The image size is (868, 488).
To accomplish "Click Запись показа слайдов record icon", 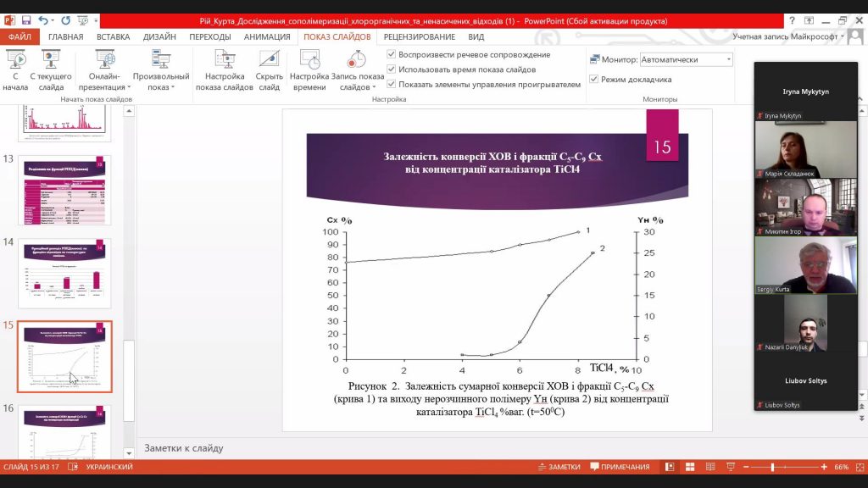I will (x=357, y=59).
